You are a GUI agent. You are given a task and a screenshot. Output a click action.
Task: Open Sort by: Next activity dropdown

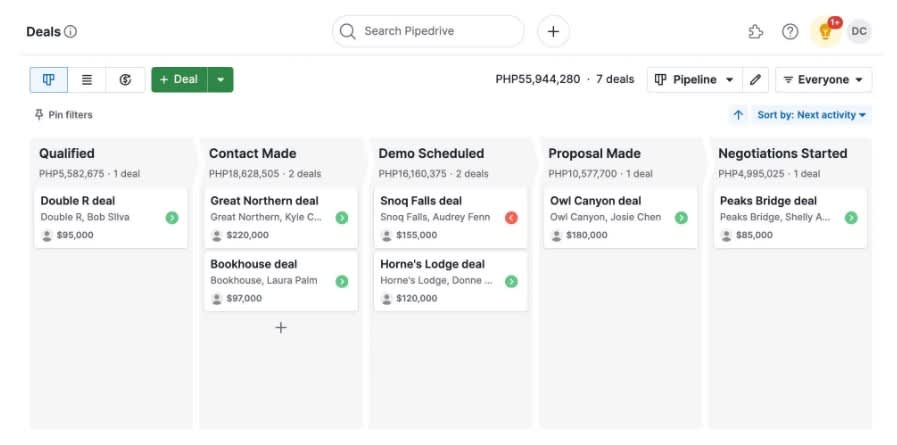pos(812,115)
